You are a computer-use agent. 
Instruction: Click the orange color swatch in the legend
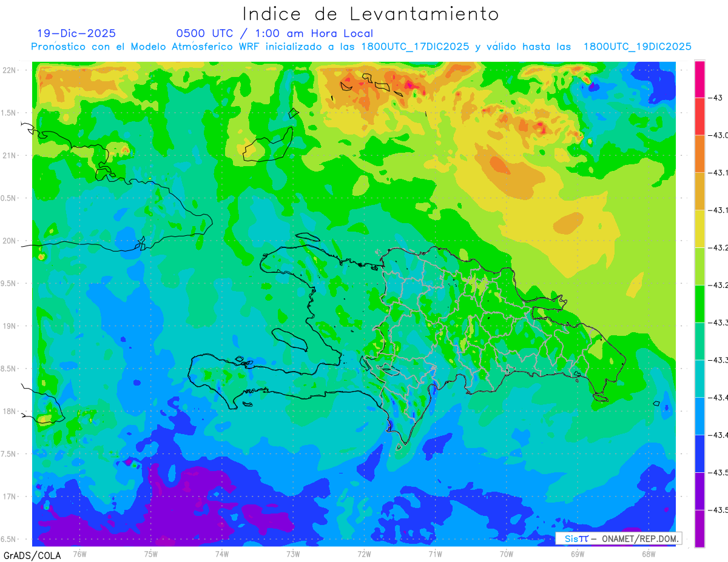point(699,153)
